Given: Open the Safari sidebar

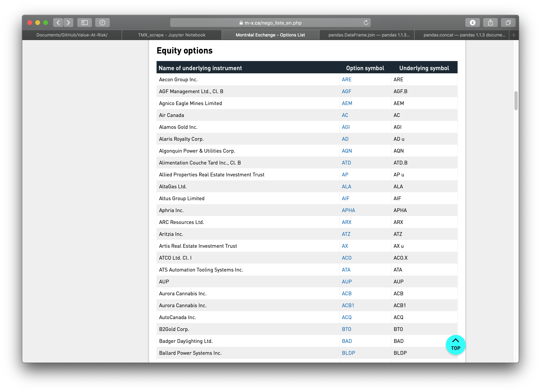Looking at the screenshot, I should [84, 22].
